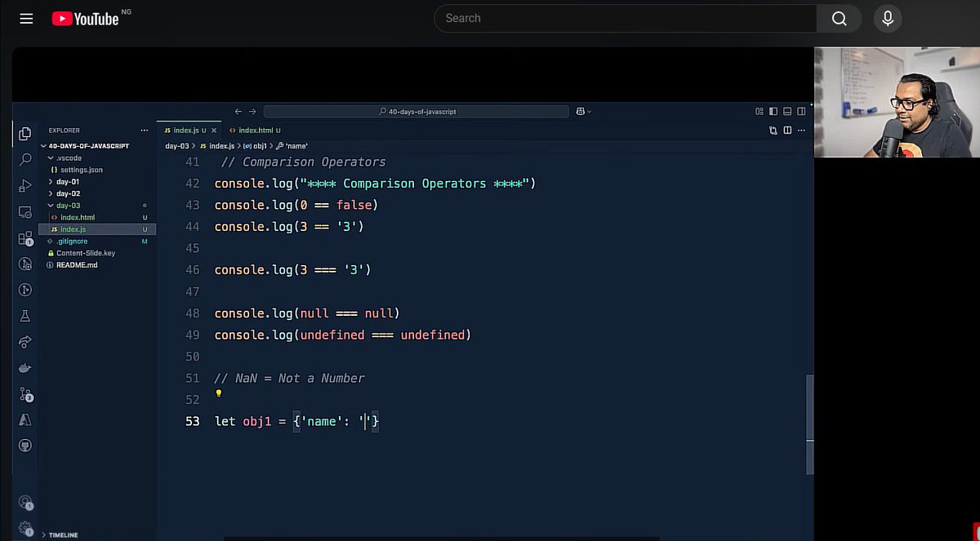Click the EXPLORER panel title
The image size is (980, 541).
64,130
